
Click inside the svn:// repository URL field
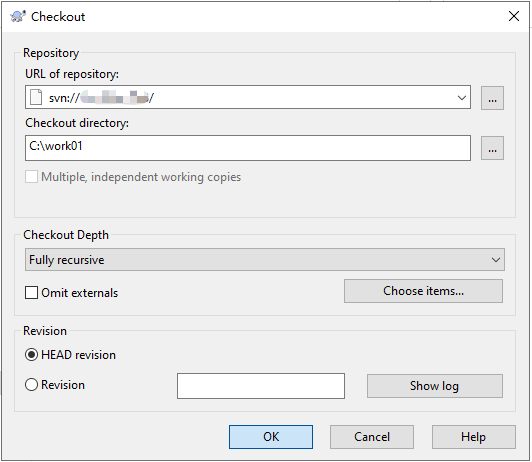point(248,97)
